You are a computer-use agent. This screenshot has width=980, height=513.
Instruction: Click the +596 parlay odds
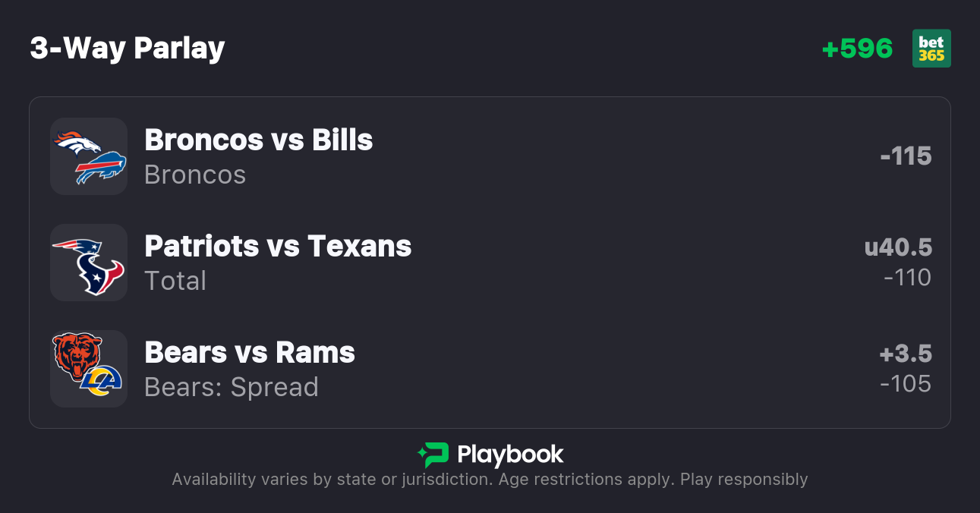point(857,49)
